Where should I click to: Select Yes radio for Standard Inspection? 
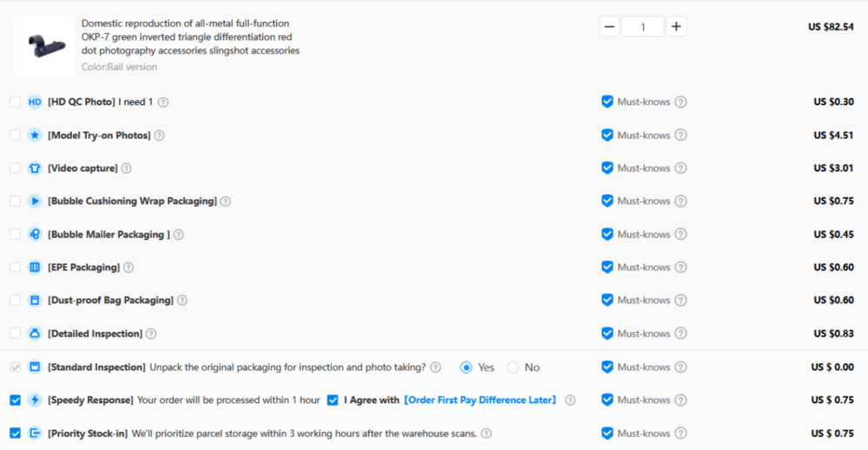[466, 368]
